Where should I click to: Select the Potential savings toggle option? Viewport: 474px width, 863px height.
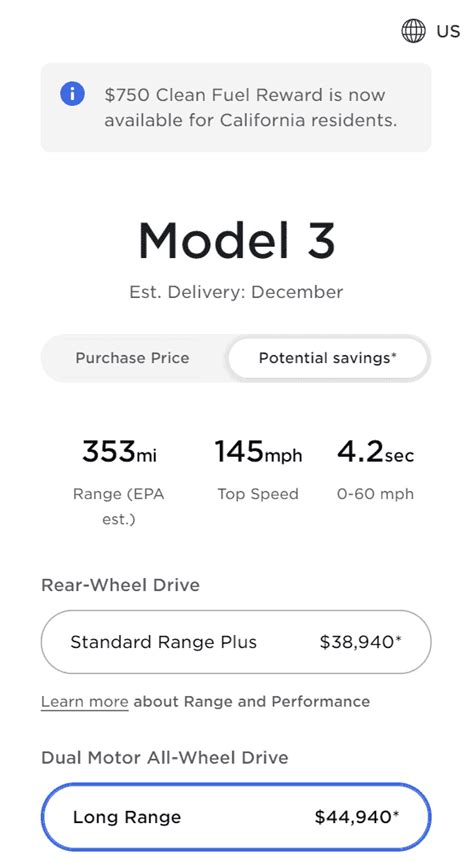(x=328, y=358)
